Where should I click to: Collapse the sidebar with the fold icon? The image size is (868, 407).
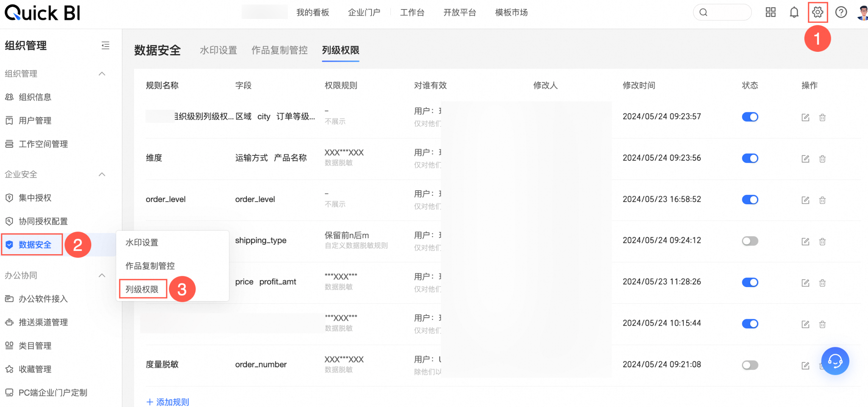click(106, 46)
